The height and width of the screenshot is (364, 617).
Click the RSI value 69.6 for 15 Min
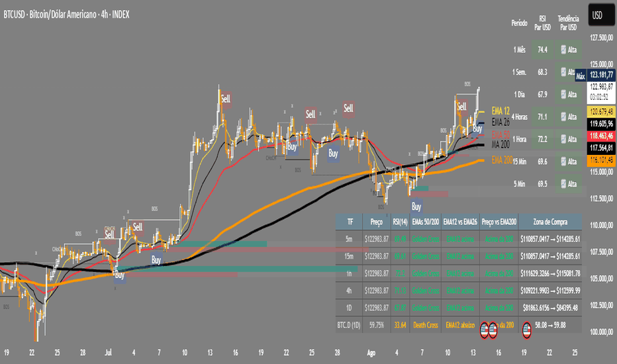pos(543,161)
